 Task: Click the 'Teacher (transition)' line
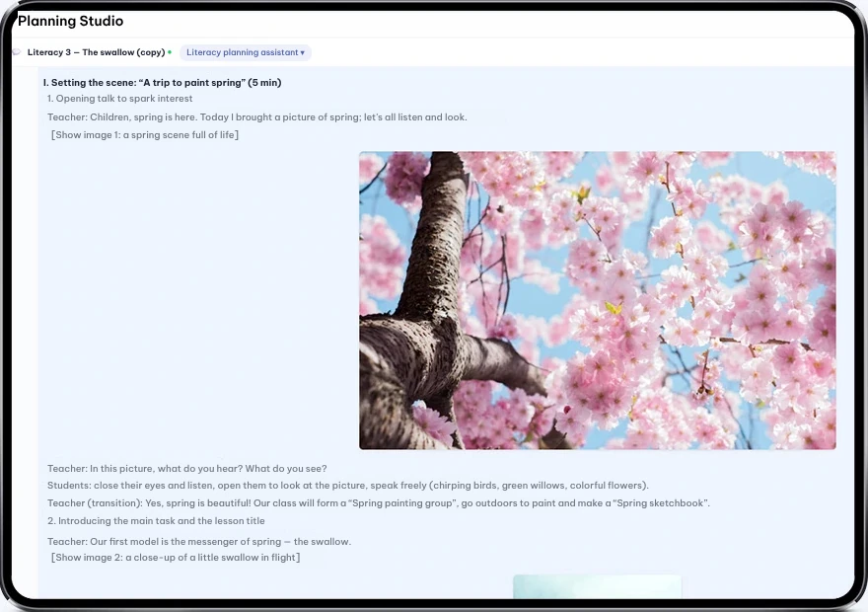pos(379,503)
